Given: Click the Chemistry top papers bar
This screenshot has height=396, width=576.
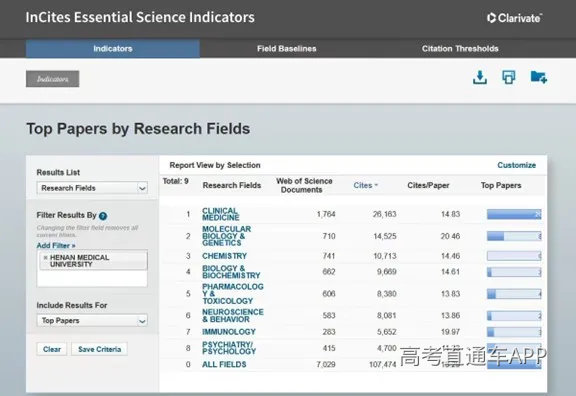Looking at the screenshot, I should click(x=514, y=256).
